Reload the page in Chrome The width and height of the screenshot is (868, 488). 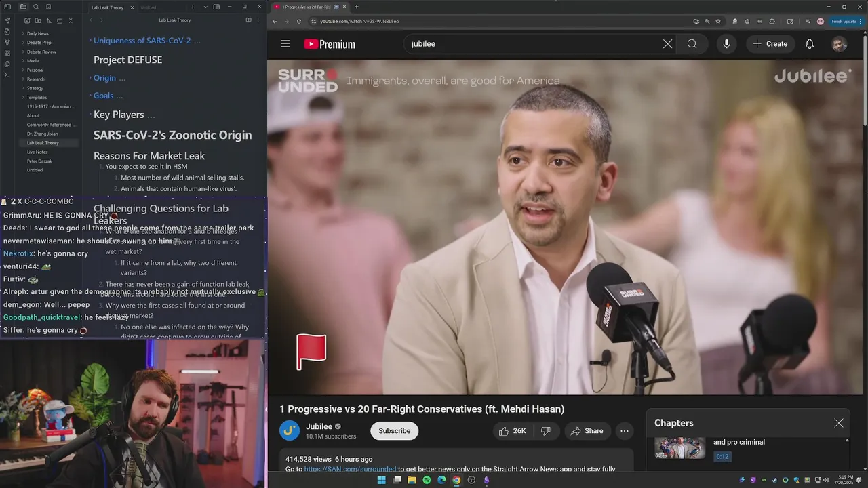299,21
